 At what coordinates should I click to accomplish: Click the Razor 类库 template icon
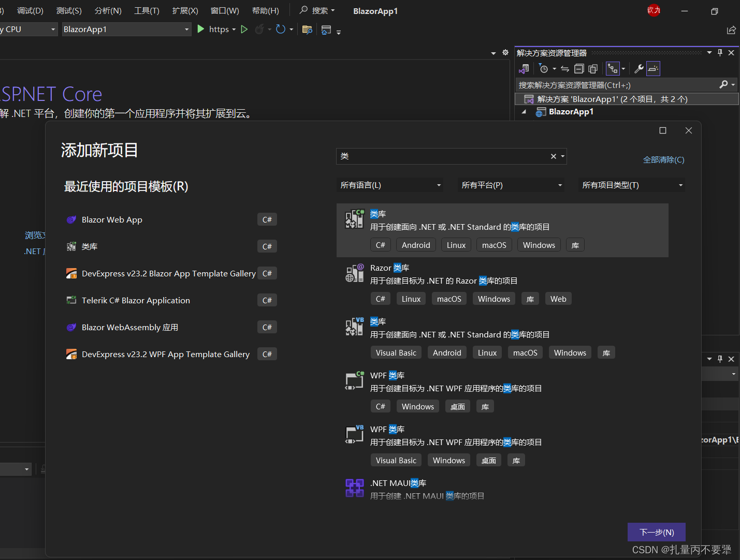tap(355, 273)
